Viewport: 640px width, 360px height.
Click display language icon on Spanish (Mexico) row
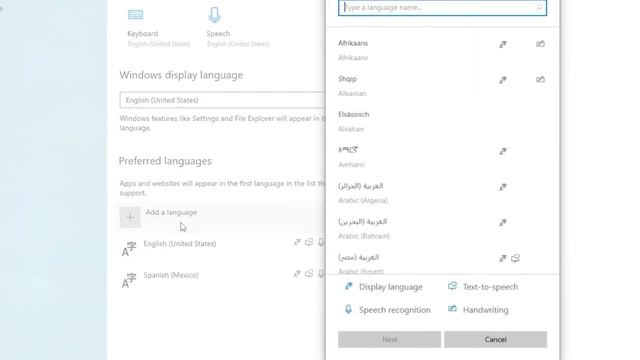point(297,273)
